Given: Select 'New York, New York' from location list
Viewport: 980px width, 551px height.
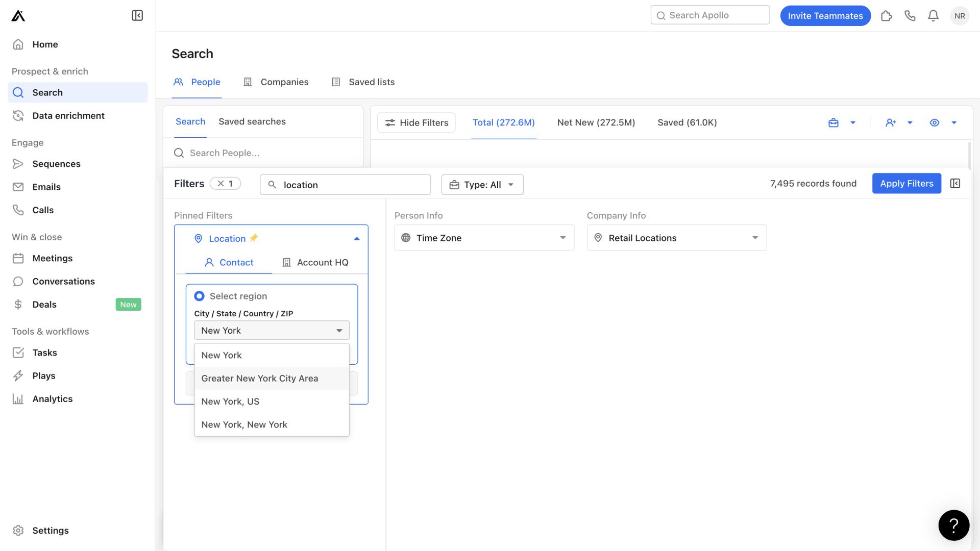Looking at the screenshot, I should pyautogui.click(x=244, y=424).
